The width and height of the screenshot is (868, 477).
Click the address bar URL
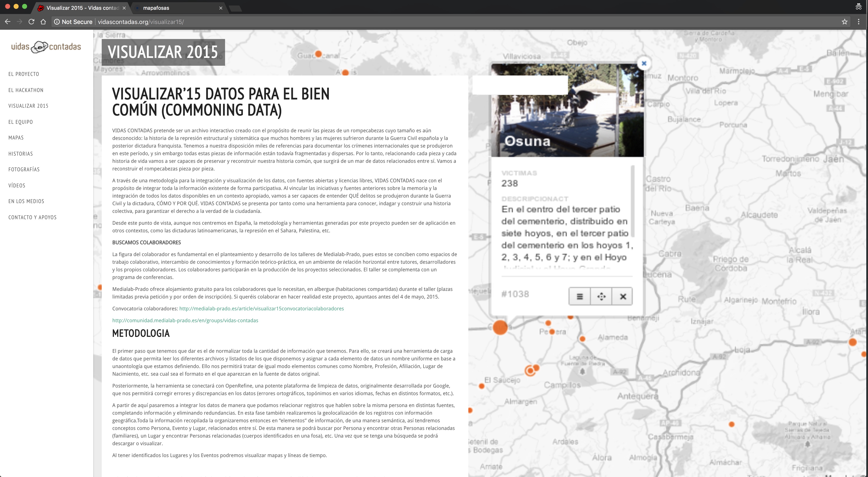tap(141, 22)
